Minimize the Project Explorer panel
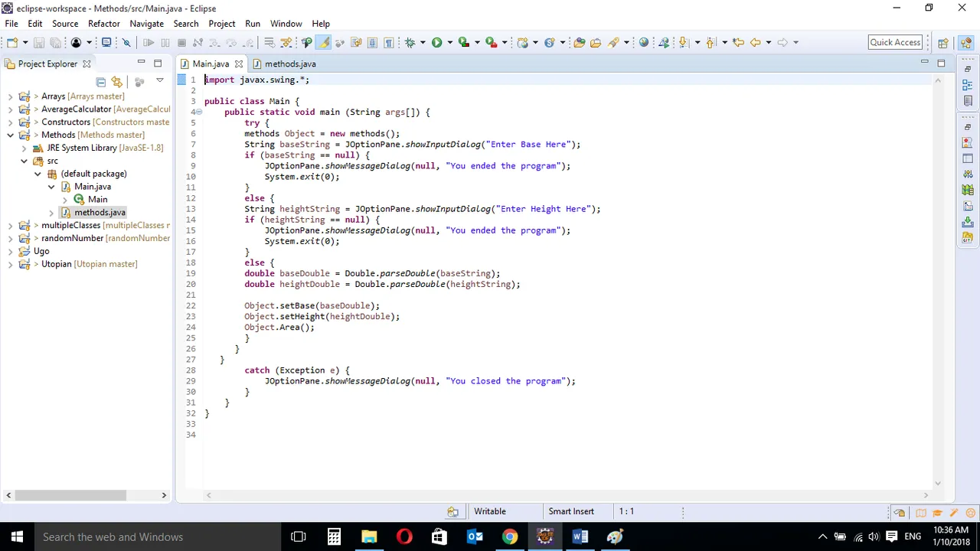Screen dimensions: 980x551 click(x=141, y=63)
